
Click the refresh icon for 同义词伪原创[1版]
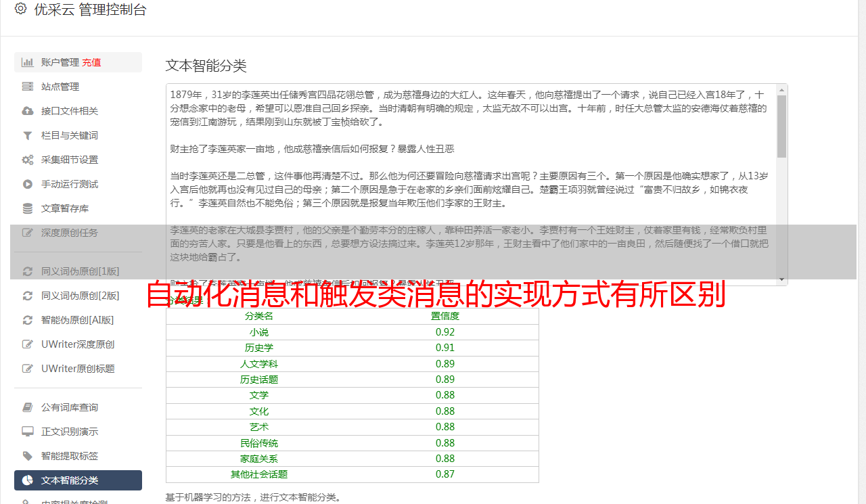[x=28, y=271]
